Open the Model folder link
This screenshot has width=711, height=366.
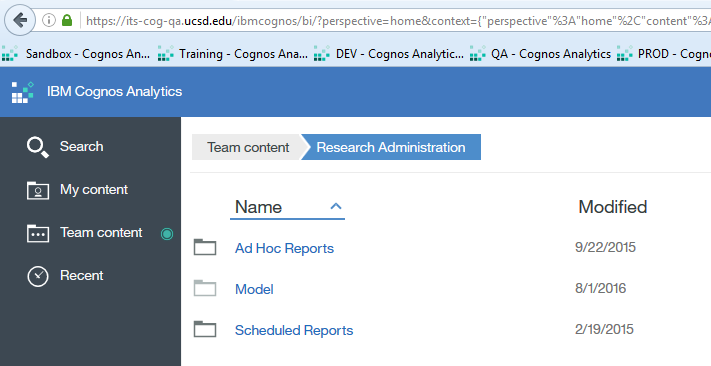(254, 289)
